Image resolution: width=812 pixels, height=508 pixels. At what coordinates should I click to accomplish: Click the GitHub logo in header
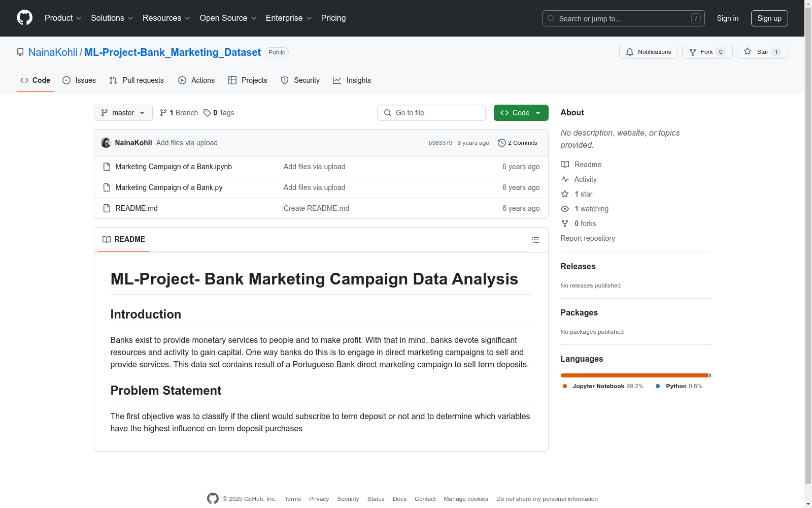click(24, 18)
